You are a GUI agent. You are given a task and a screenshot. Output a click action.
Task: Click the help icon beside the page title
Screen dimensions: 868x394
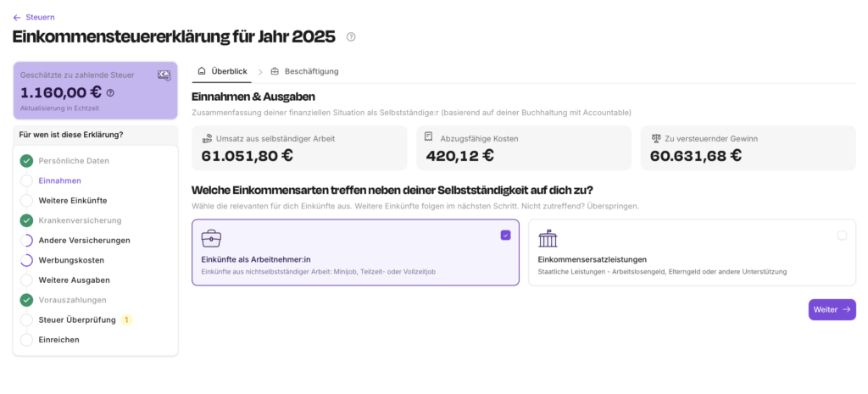tap(351, 37)
